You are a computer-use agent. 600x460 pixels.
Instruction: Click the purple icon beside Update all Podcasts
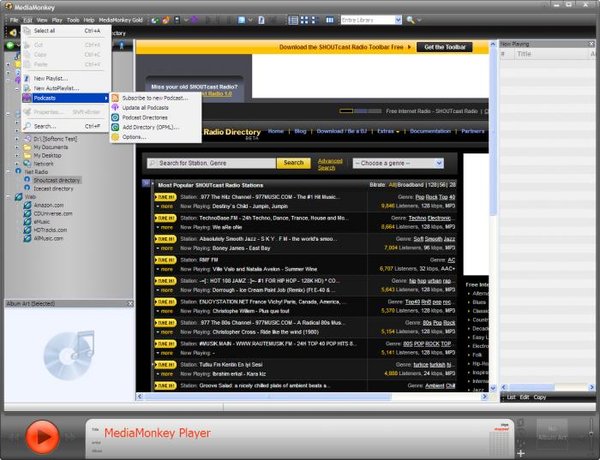(x=115, y=108)
